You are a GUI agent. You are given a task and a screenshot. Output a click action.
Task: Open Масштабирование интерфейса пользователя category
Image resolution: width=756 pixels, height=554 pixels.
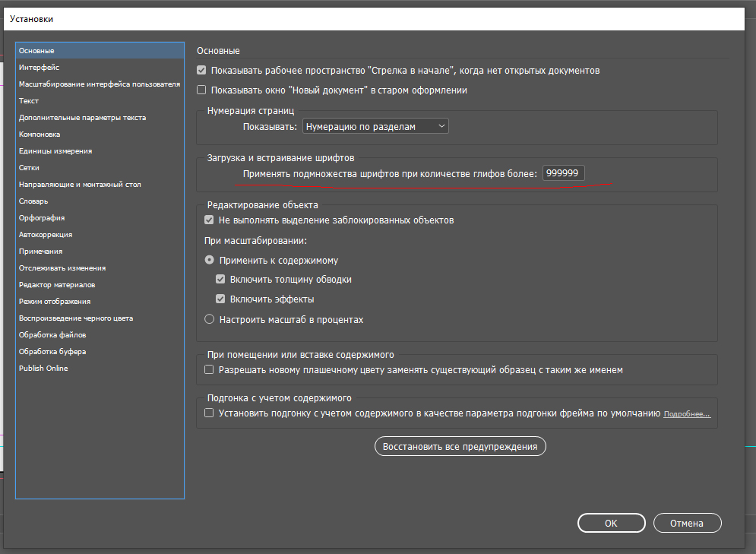coord(100,84)
